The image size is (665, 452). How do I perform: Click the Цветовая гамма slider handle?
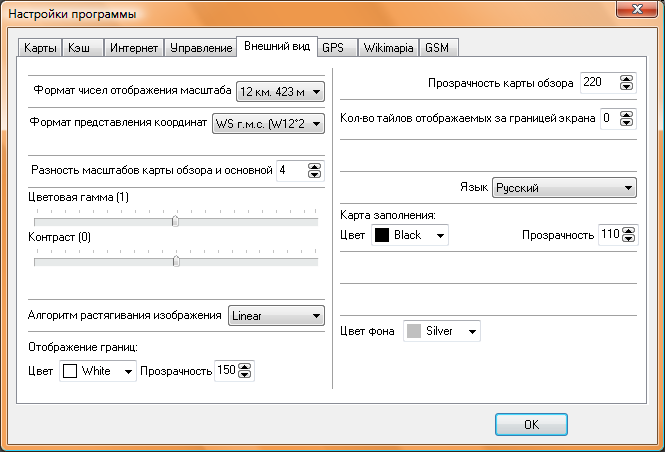coord(175,221)
